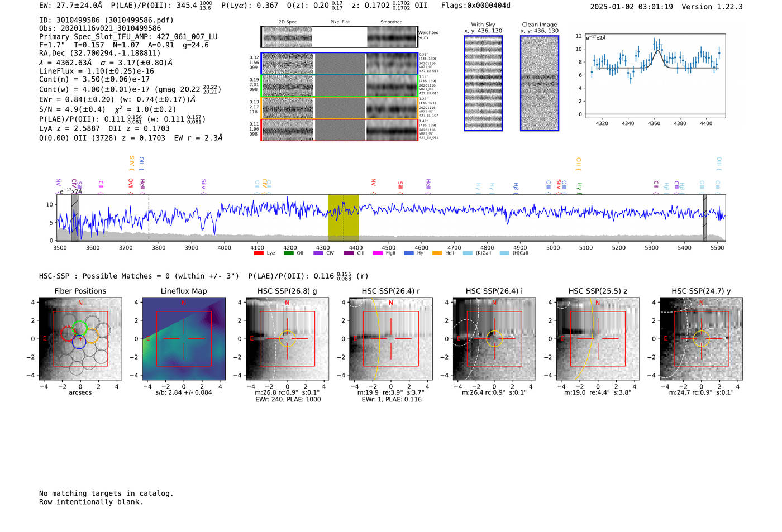
Task: Click the hatched gray band near 3550 Å
Action: 75,218
